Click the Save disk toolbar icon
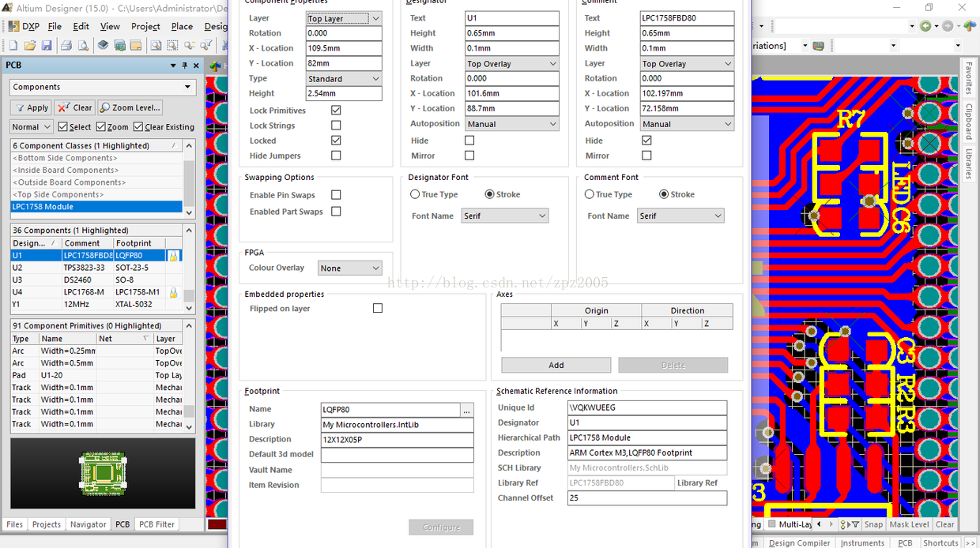Screen dimensions: 980x548 47,46
